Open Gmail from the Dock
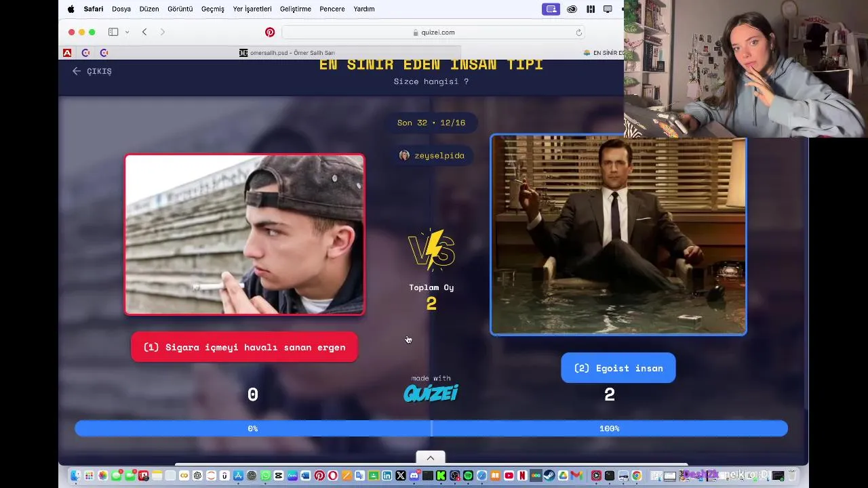Screen dimensions: 868x488 (x=576, y=476)
